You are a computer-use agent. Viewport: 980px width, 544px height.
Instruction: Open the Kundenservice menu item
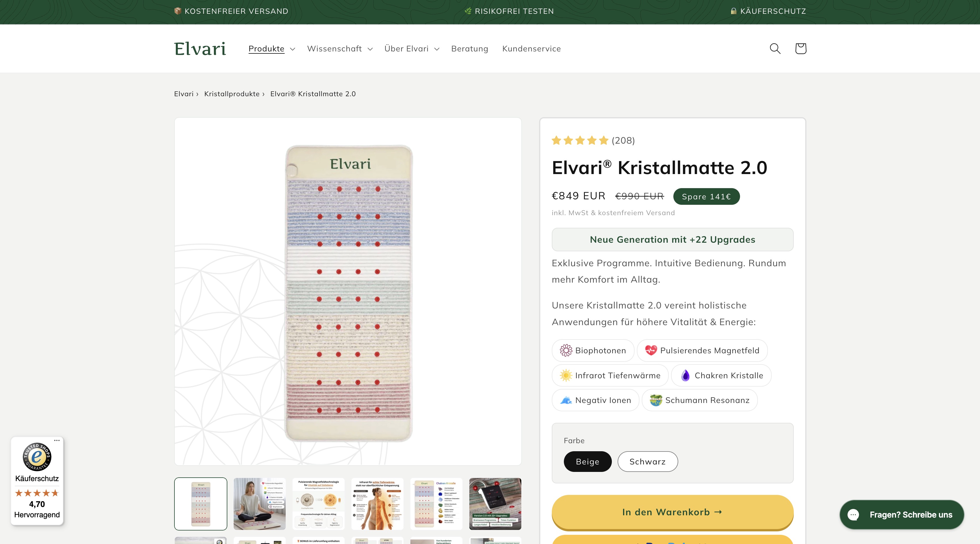[x=531, y=49]
